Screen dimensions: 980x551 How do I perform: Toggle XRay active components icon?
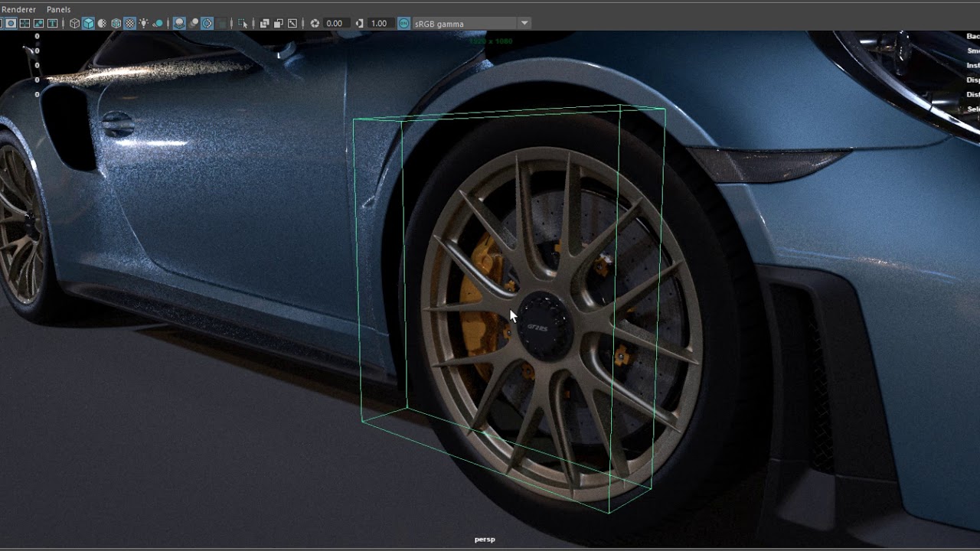pyautogui.click(x=278, y=24)
